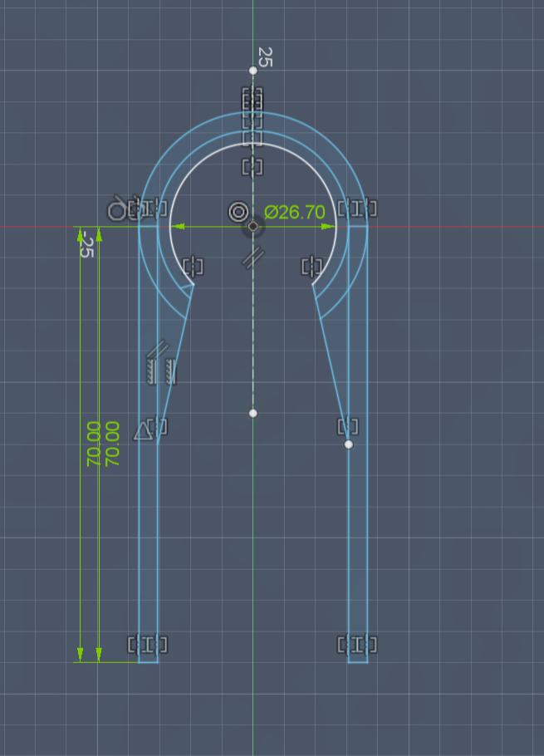The image size is (544, 756).
Task: Click the symmetry glyph above the right leg point
Action: pos(348,427)
